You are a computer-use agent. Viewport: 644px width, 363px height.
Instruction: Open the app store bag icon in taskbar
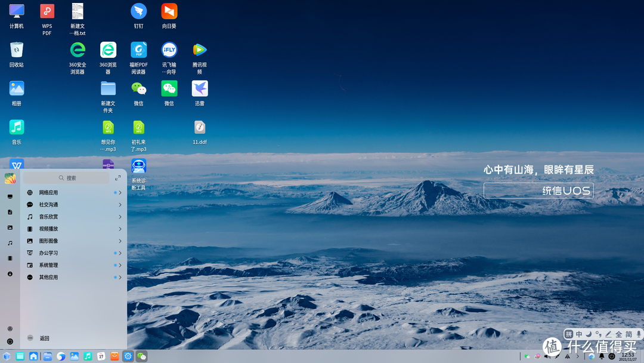pyautogui.click(x=114, y=356)
